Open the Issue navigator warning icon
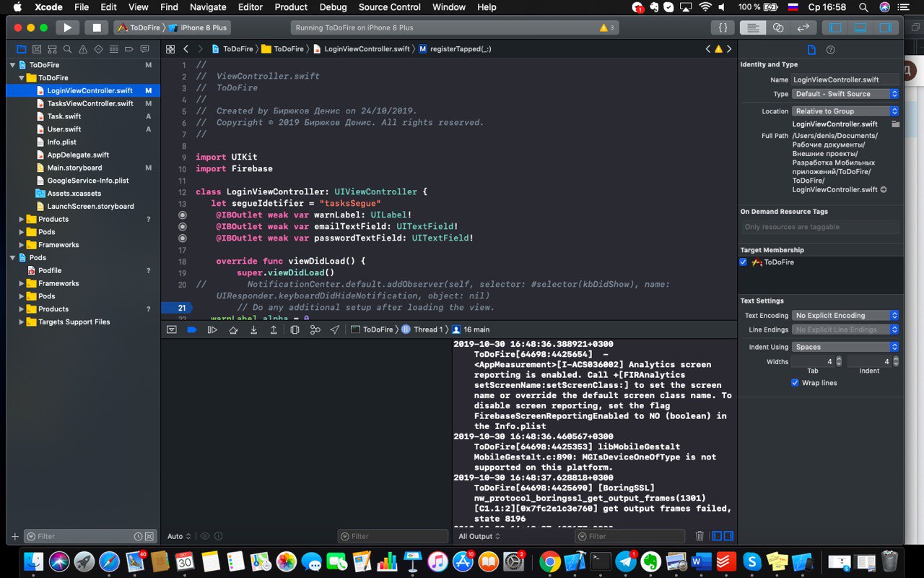 coord(83,49)
